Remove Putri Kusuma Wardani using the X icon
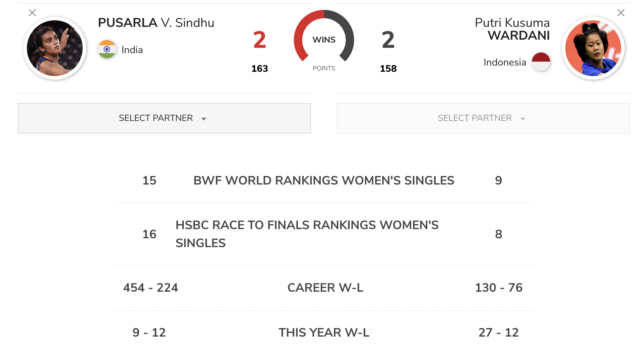The width and height of the screenshot is (644, 352). pos(621,13)
